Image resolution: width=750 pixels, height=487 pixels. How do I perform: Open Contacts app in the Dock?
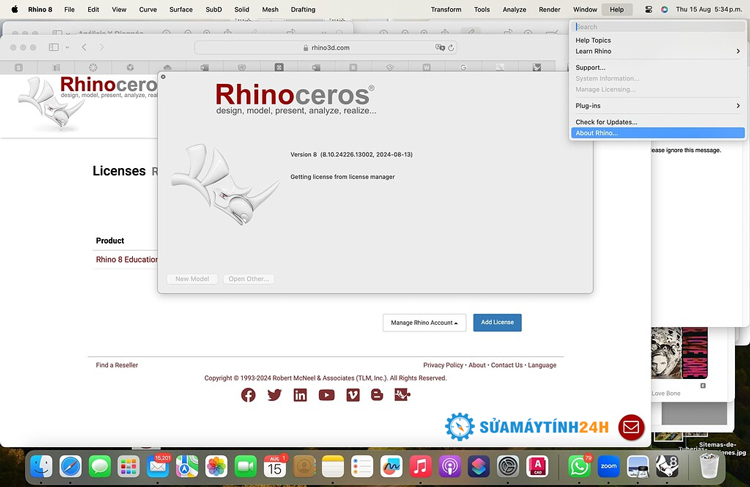(x=304, y=466)
